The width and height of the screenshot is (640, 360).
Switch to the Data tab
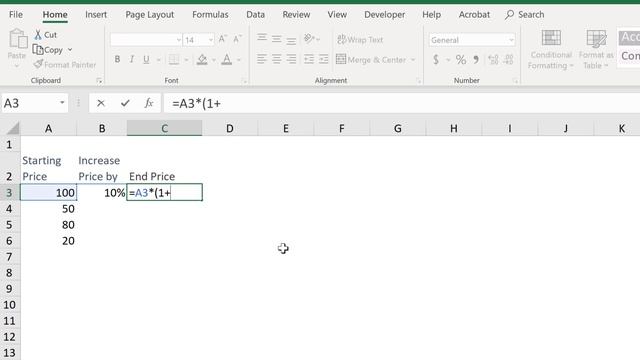256,15
